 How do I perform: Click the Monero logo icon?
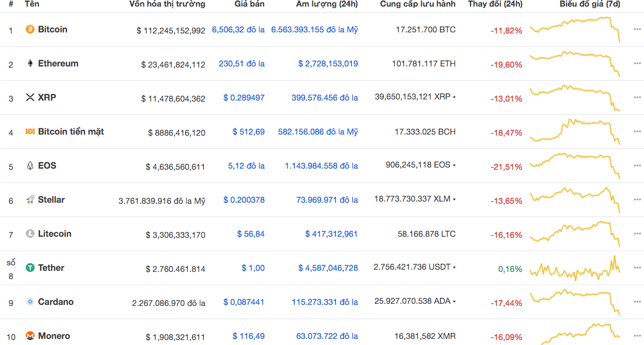(x=30, y=336)
